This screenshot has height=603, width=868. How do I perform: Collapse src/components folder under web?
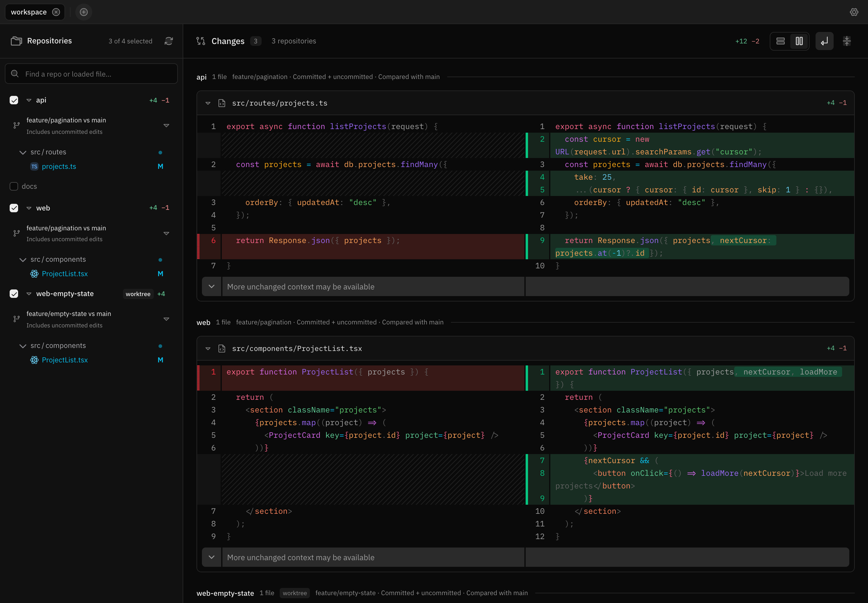pos(23,260)
